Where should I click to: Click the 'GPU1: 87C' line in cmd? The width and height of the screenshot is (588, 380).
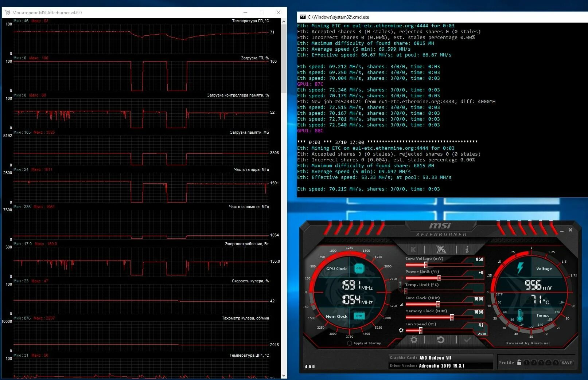point(310,84)
